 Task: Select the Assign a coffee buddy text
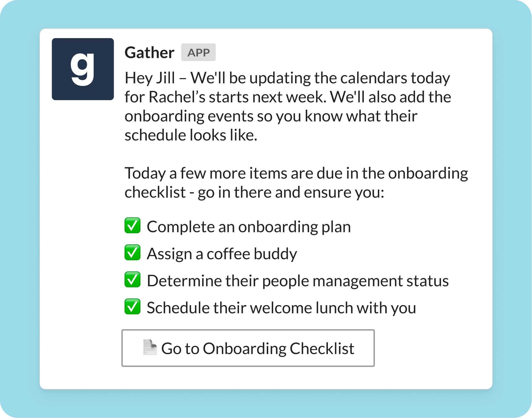point(222,254)
